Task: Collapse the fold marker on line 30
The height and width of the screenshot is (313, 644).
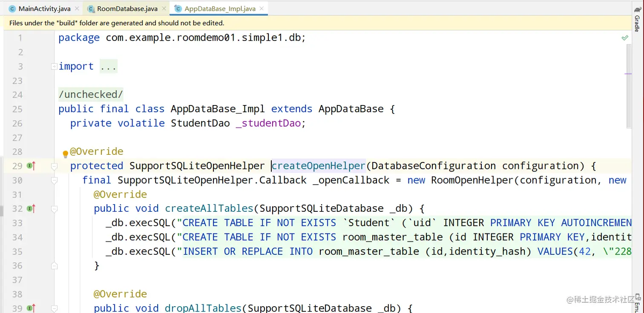Action: pyautogui.click(x=54, y=180)
